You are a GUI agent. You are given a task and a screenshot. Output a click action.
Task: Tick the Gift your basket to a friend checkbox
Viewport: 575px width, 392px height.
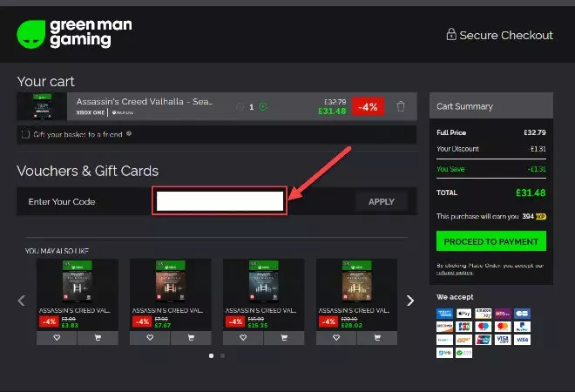tap(25, 134)
